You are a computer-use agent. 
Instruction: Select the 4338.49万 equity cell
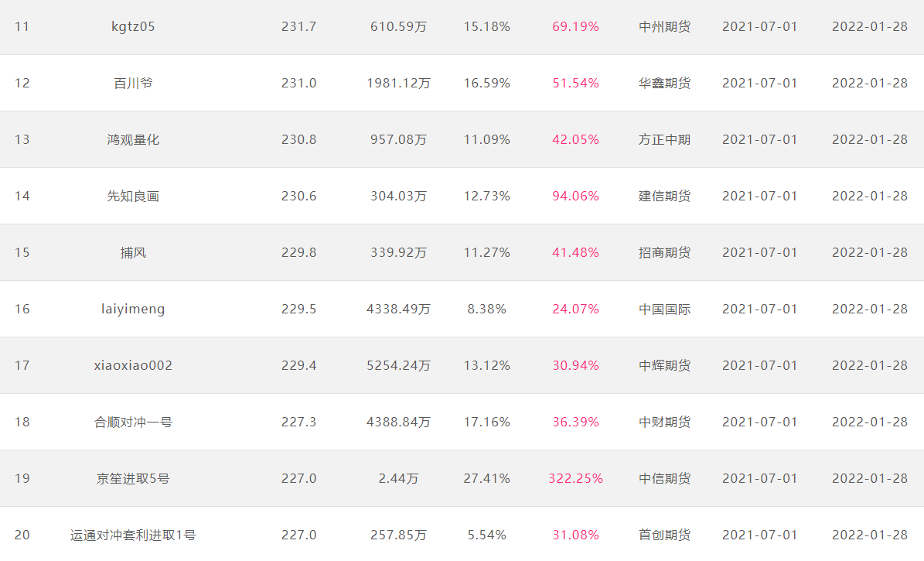click(x=398, y=309)
